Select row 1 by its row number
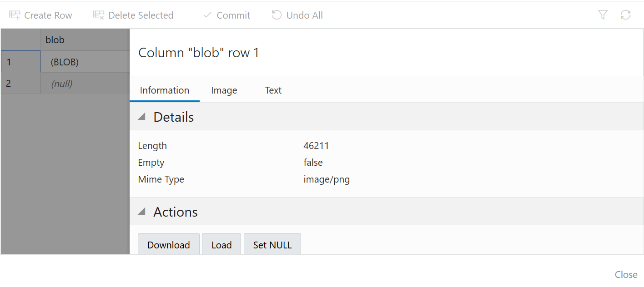This screenshot has width=644, height=287. (10, 61)
